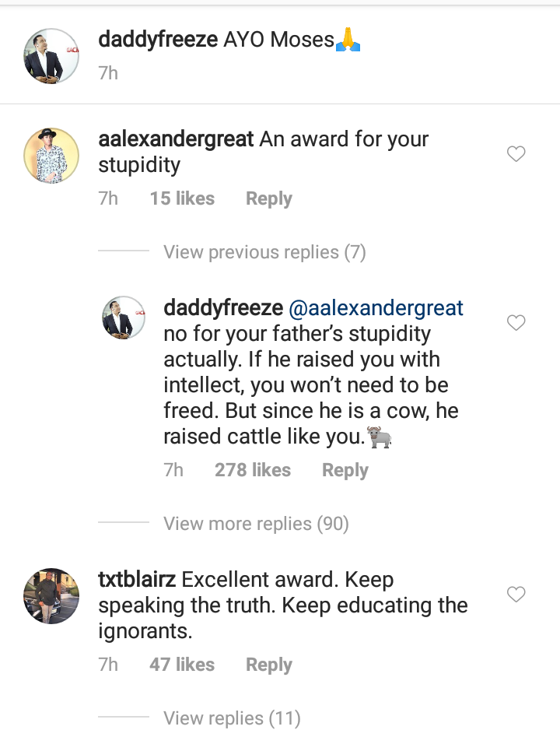560x737 pixels.
Task: Like daddyfreeze's reply with the heart icon
Action: point(516,322)
